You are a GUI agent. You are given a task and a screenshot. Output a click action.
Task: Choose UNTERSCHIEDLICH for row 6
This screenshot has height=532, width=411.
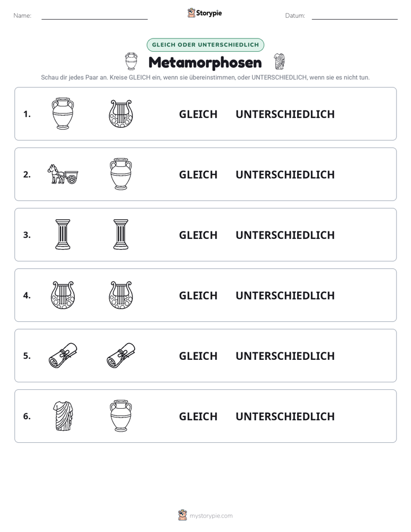coord(285,416)
